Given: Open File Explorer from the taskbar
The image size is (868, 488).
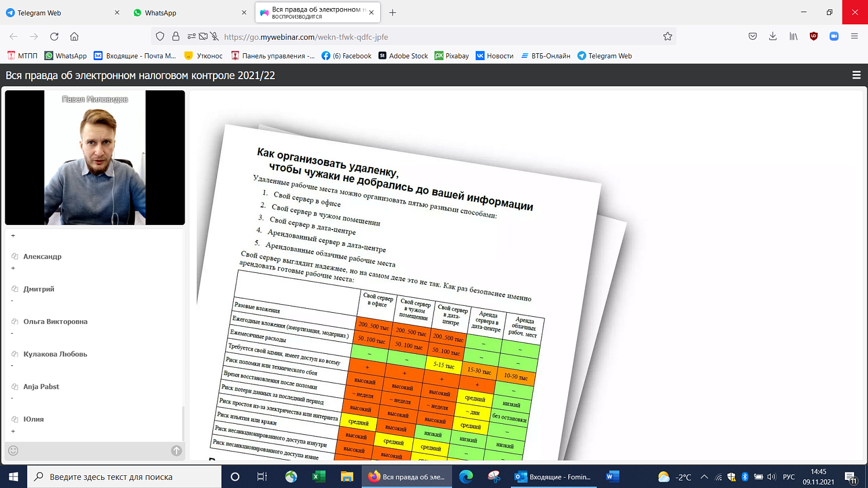Looking at the screenshot, I should click(x=347, y=476).
